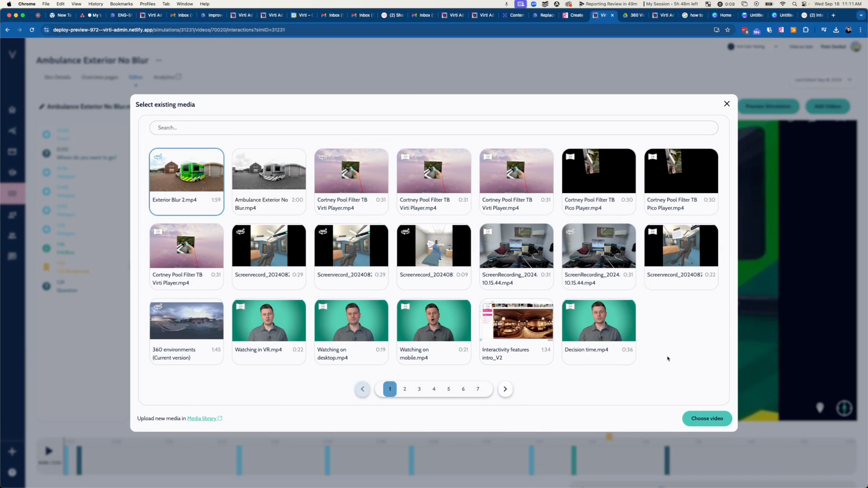Open a new Chrome tab
Image resolution: width=868 pixels, height=488 pixels.
point(833,15)
